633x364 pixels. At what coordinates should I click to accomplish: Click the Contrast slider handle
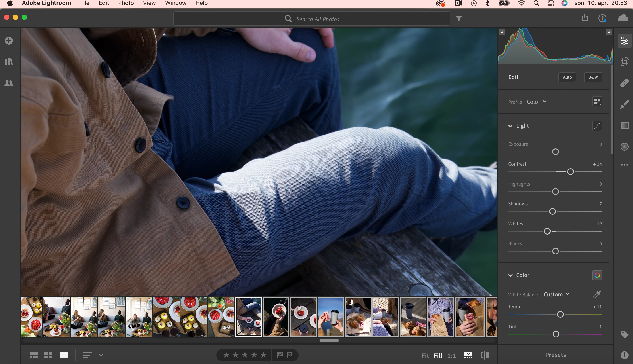pyautogui.click(x=570, y=172)
